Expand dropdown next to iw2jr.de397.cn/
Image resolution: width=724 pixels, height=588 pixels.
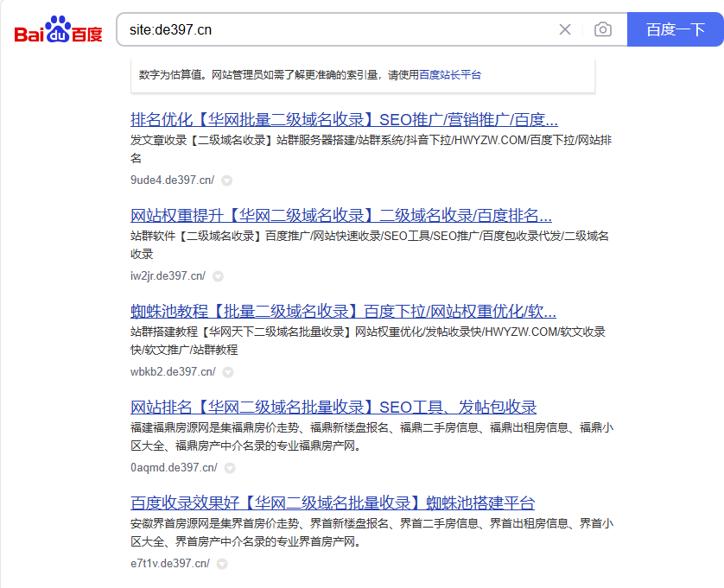[x=218, y=276]
